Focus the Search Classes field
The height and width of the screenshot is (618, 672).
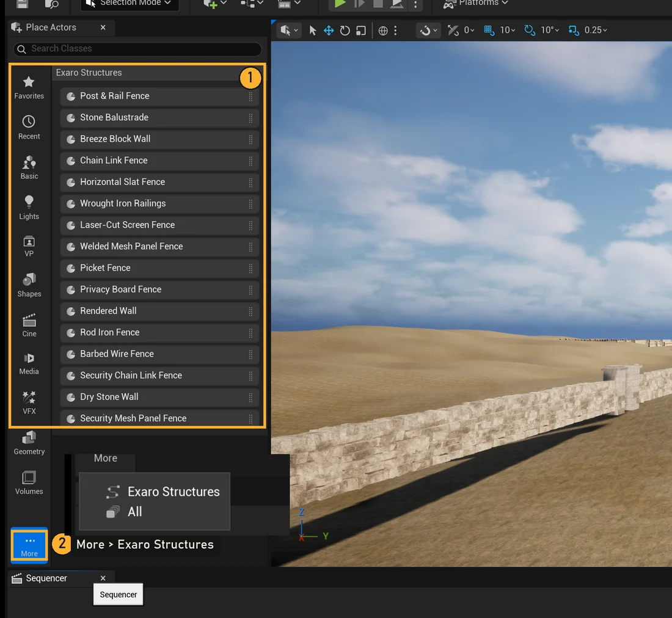point(137,49)
